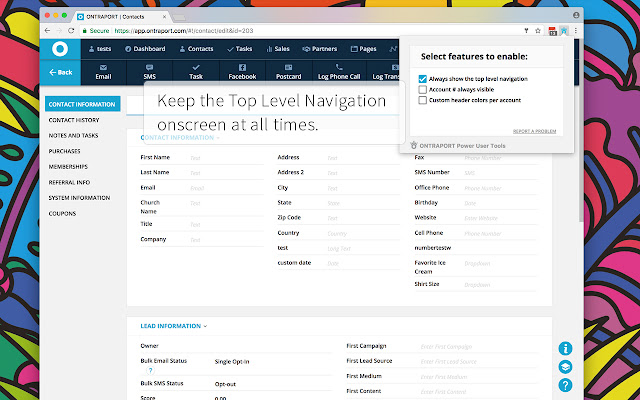Add a Task from action toolbar

(x=196, y=72)
